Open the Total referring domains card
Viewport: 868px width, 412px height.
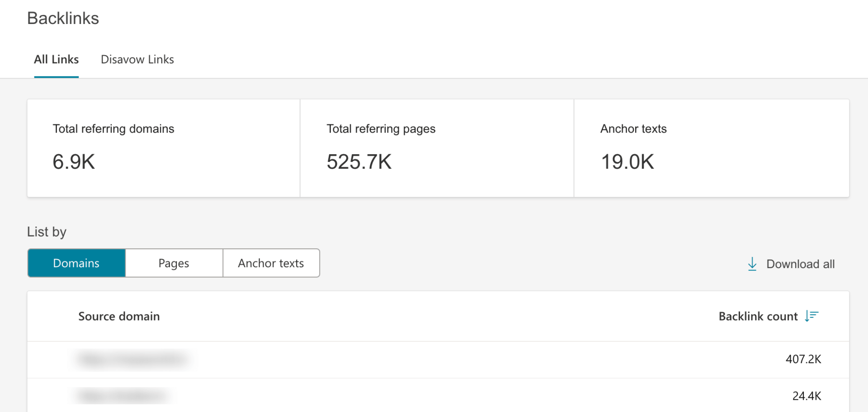(x=163, y=148)
